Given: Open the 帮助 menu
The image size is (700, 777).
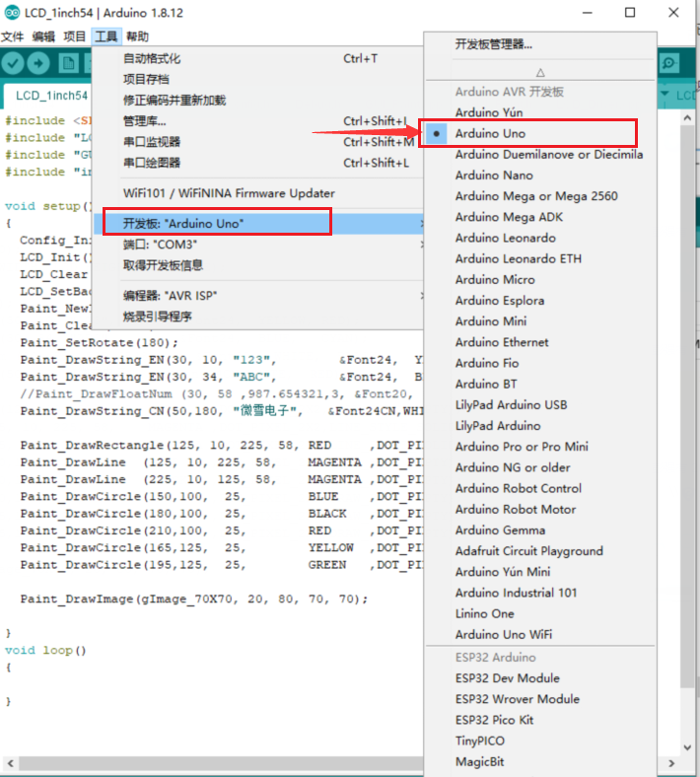Looking at the screenshot, I should click(137, 36).
